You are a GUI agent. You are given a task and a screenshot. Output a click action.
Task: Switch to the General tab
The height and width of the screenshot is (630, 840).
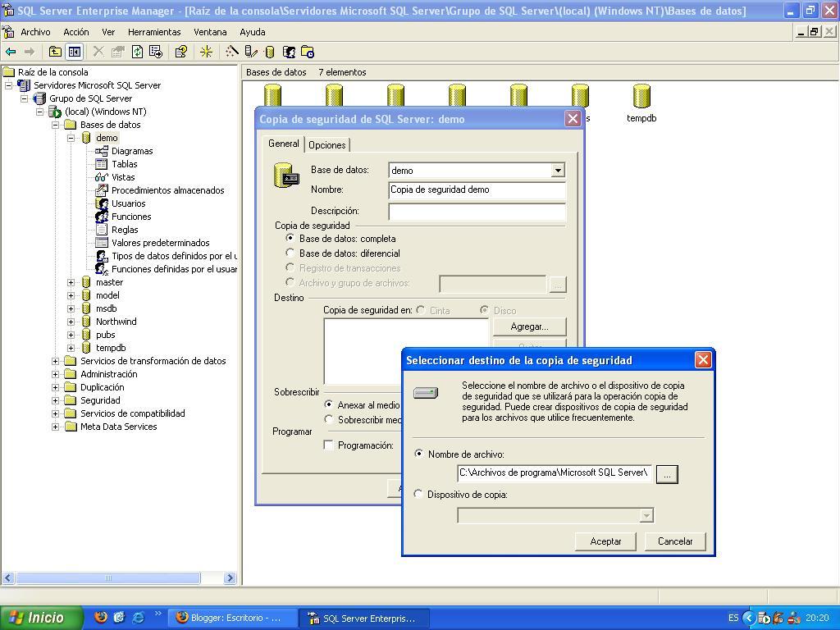(x=283, y=144)
